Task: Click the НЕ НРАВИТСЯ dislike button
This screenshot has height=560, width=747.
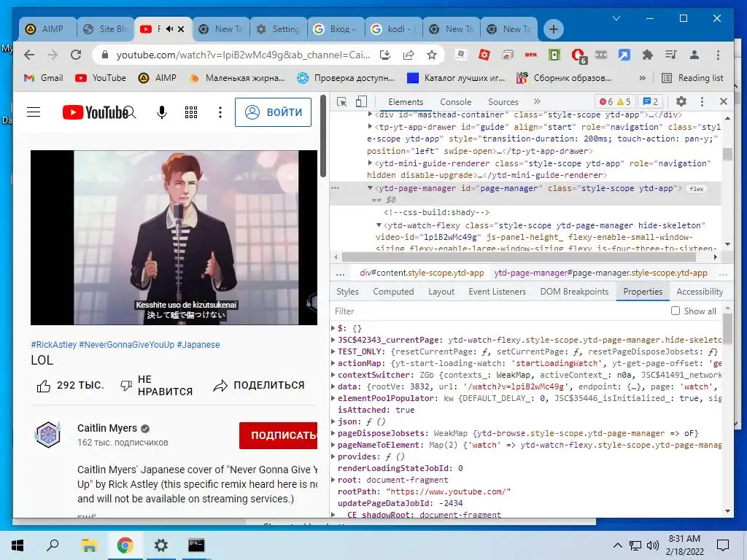Action: 157,386
